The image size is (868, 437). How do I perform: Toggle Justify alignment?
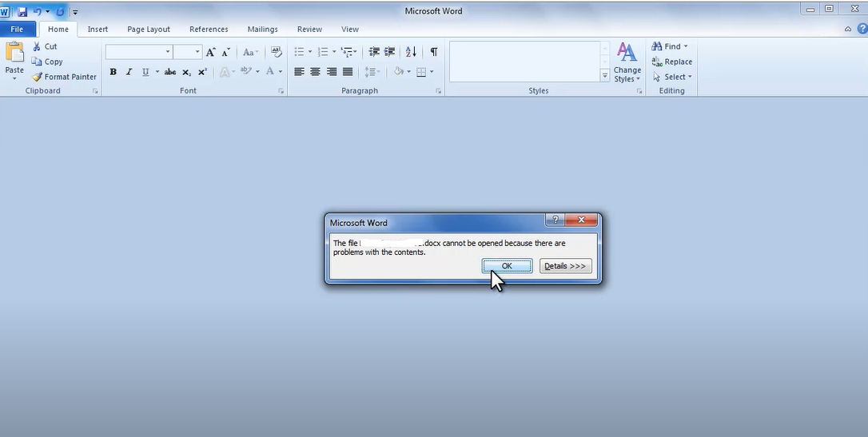pyautogui.click(x=348, y=72)
